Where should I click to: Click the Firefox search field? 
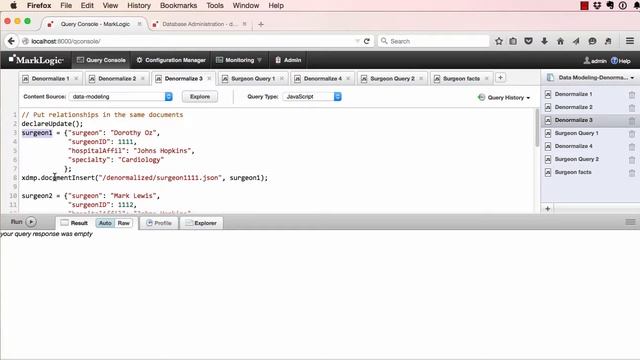433,41
